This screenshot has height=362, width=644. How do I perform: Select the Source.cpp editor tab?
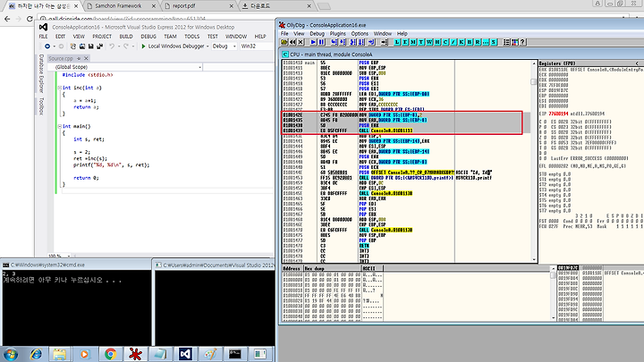pyautogui.click(x=61, y=59)
